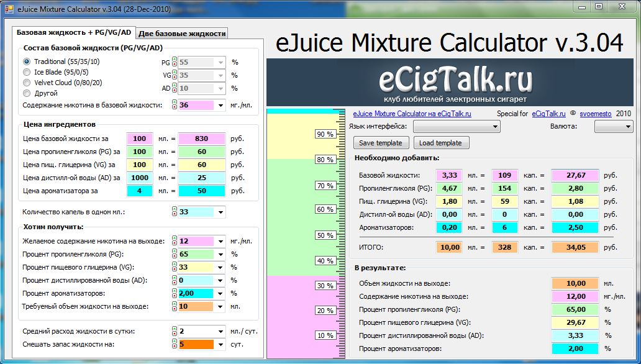Open base liquid nicotine content dropdown showing 36

click(220, 106)
